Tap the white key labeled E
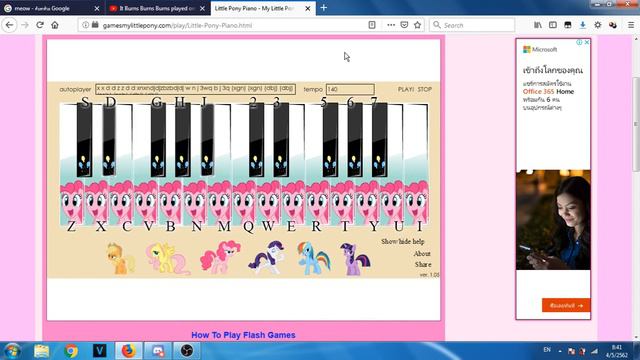640x360 pixels. pos(293,202)
